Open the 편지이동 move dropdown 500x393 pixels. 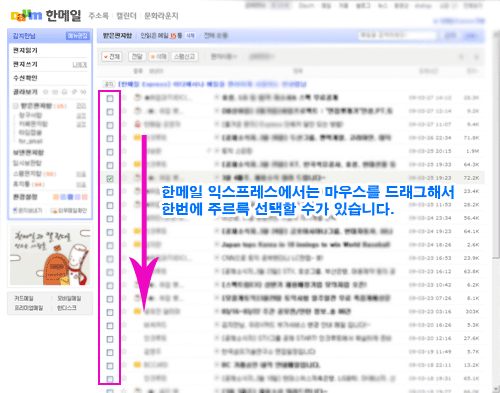click(x=224, y=57)
